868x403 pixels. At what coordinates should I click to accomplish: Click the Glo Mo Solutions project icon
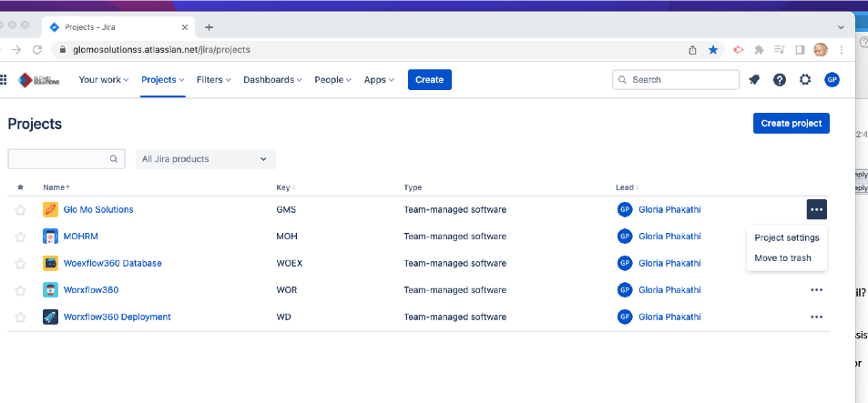pos(50,209)
